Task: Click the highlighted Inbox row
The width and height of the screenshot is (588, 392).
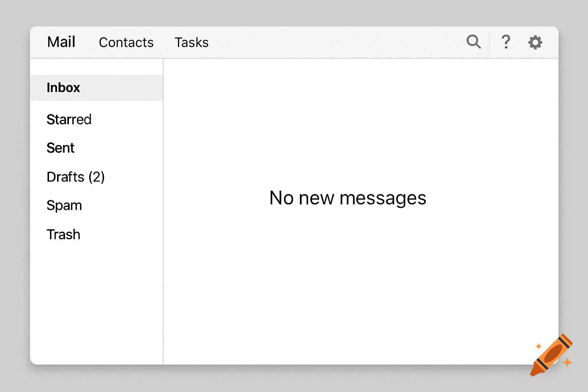Action: [96, 88]
